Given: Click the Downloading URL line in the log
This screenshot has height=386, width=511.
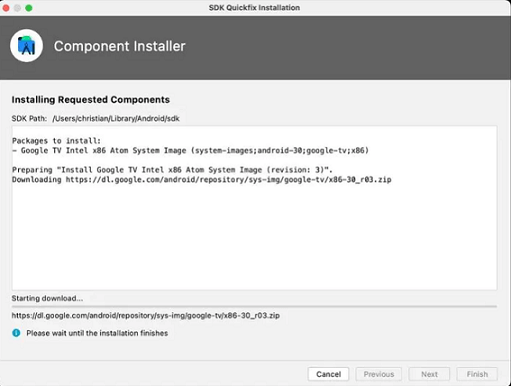Looking at the screenshot, I should pyautogui.click(x=202, y=180).
